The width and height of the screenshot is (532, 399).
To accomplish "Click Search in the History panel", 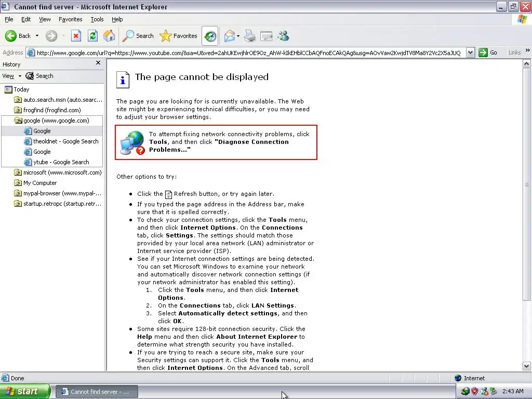I will [39, 76].
